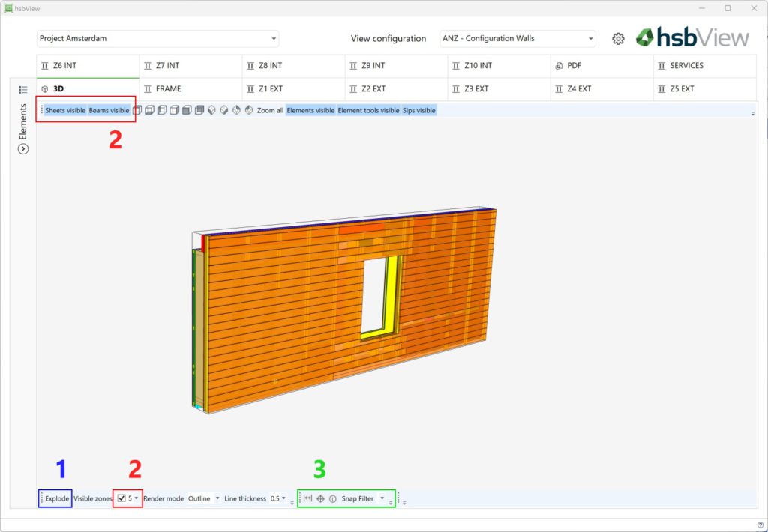
Task: Click the hsbView application icon in title bar
Action: tap(8, 8)
